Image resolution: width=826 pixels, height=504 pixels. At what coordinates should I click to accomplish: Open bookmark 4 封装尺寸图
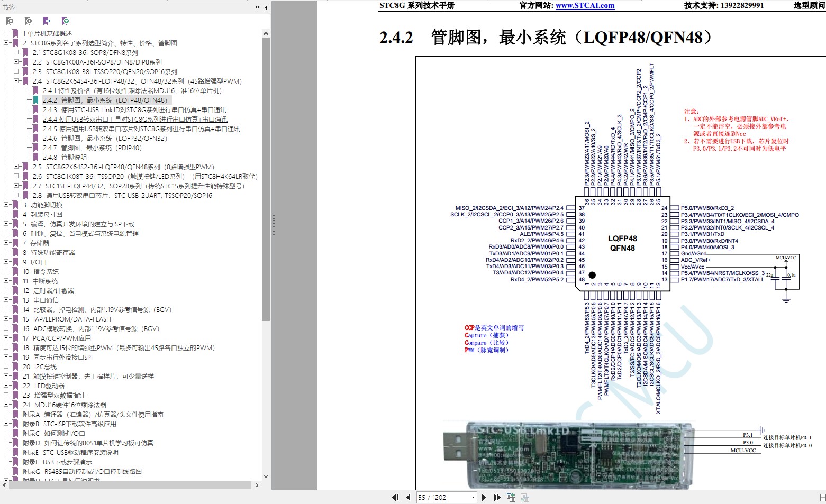click(42, 214)
